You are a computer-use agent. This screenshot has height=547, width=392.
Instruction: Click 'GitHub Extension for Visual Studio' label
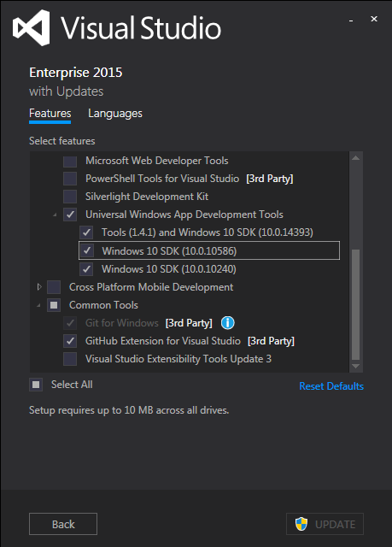(163, 341)
